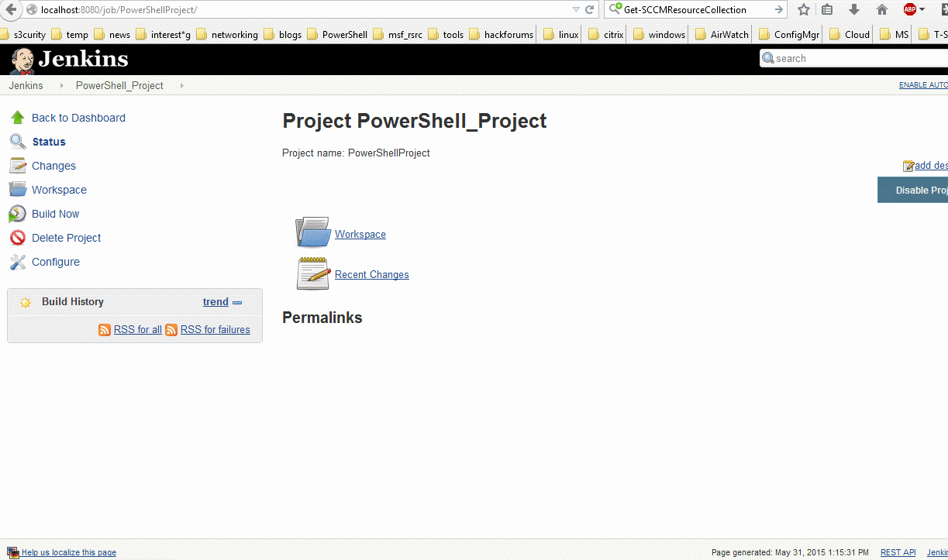Choose Delete Project link
This screenshot has height=560, width=948.
pyautogui.click(x=67, y=238)
